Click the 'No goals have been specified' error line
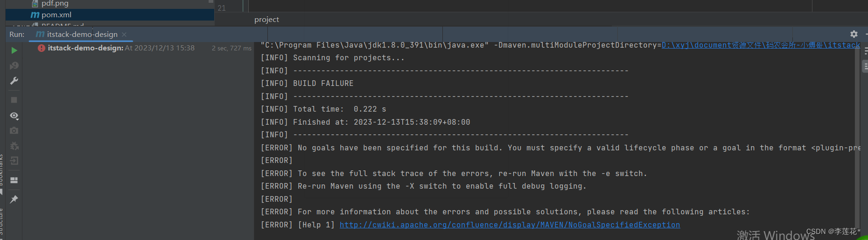This screenshot has height=240, width=868. [560, 148]
